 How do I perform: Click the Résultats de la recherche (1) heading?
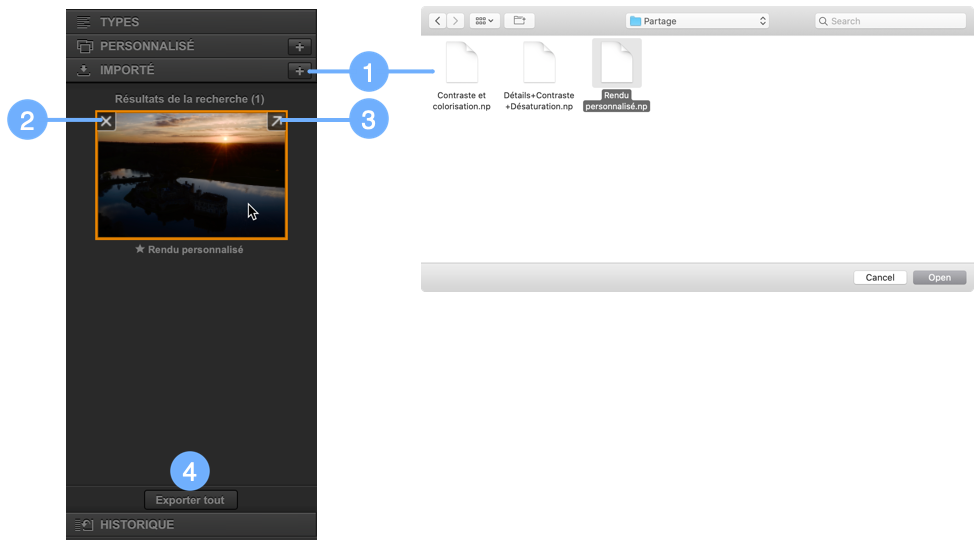[190, 99]
